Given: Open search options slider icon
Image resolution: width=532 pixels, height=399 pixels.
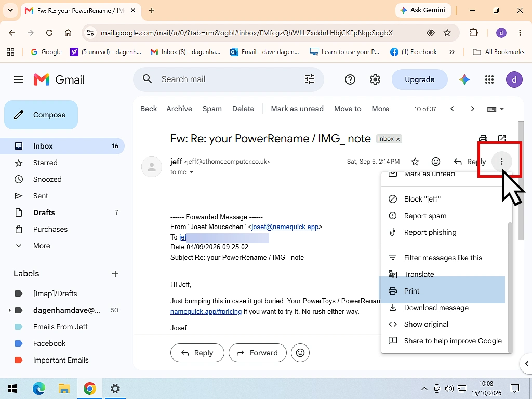Looking at the screenshot, I should [x=310, y=79].
